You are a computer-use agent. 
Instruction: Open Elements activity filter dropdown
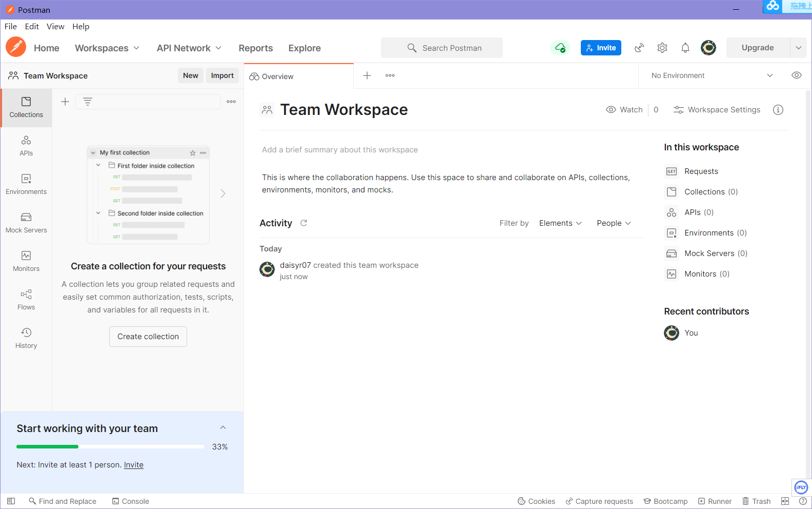560,223
